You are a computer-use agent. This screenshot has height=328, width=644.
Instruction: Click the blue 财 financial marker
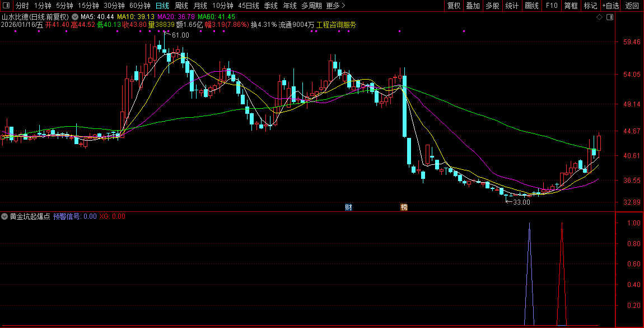click(x=348, y=207)
